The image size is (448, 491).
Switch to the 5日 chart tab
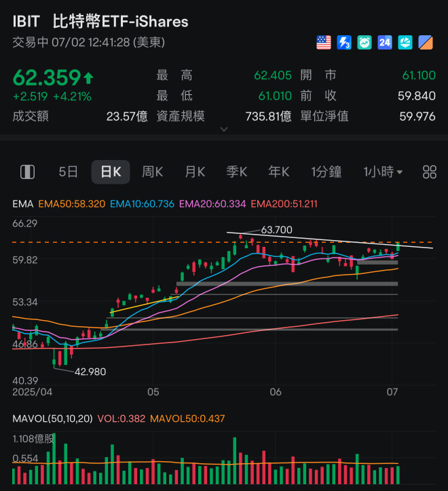click(x=68, y=172)
